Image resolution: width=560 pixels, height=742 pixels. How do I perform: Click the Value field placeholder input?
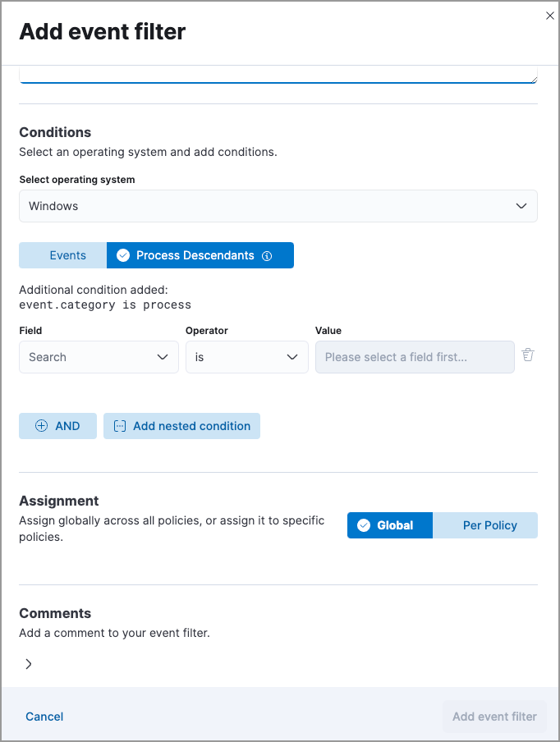[x=415, y=357]
